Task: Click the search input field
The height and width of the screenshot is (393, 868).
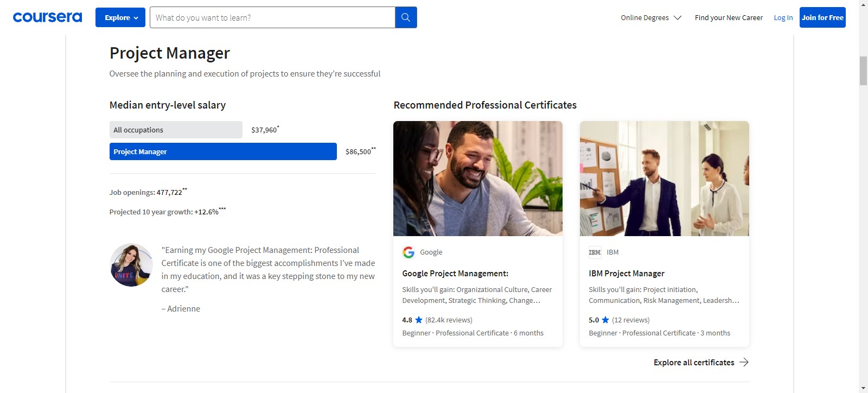Action: (x=272, y=17)
